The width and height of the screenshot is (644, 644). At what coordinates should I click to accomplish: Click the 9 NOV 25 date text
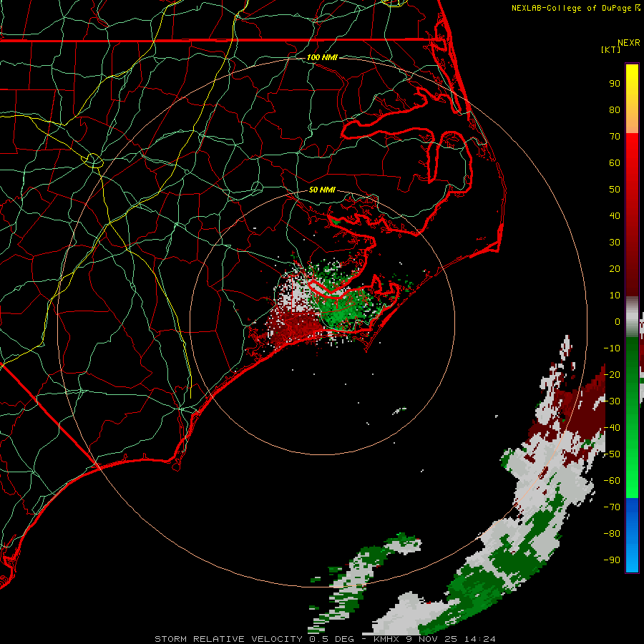pos(432,639)
